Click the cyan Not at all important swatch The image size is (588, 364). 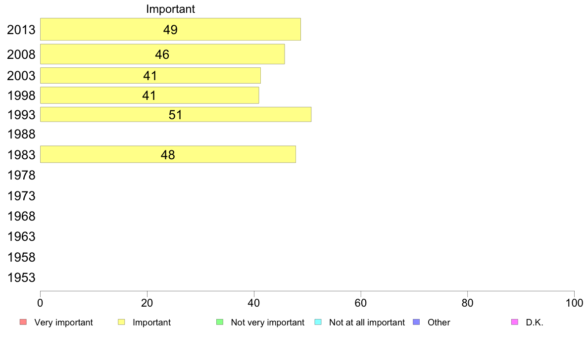(x=318, y=322)
